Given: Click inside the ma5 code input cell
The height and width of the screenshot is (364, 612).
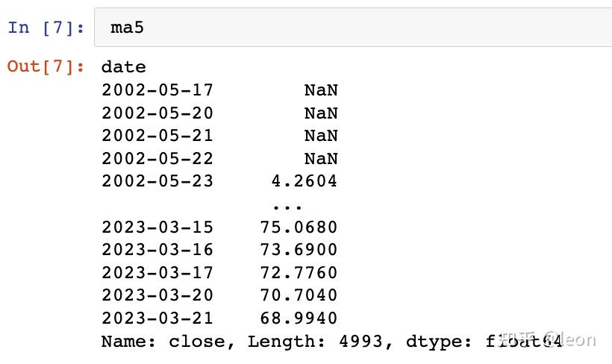Looking at the screenshot, I should (x=351, y=28).
